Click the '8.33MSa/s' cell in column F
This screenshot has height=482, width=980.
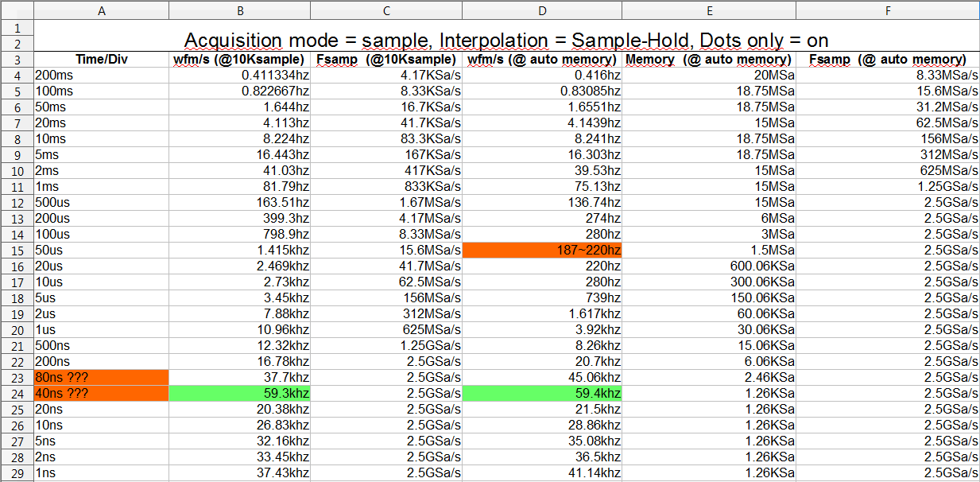tap(888, 75)
